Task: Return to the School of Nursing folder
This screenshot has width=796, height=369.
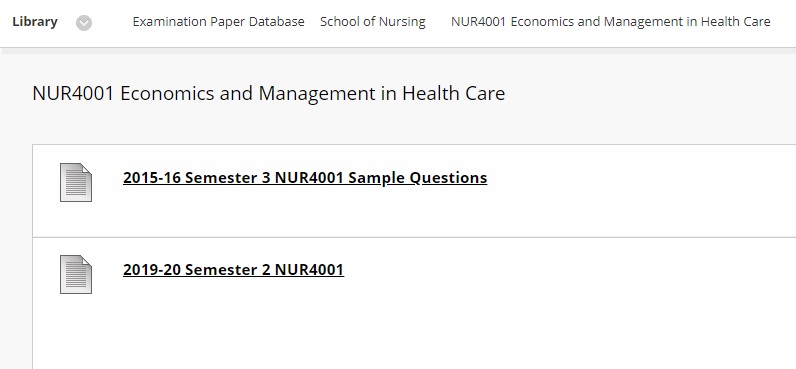Action: [373, 22]
